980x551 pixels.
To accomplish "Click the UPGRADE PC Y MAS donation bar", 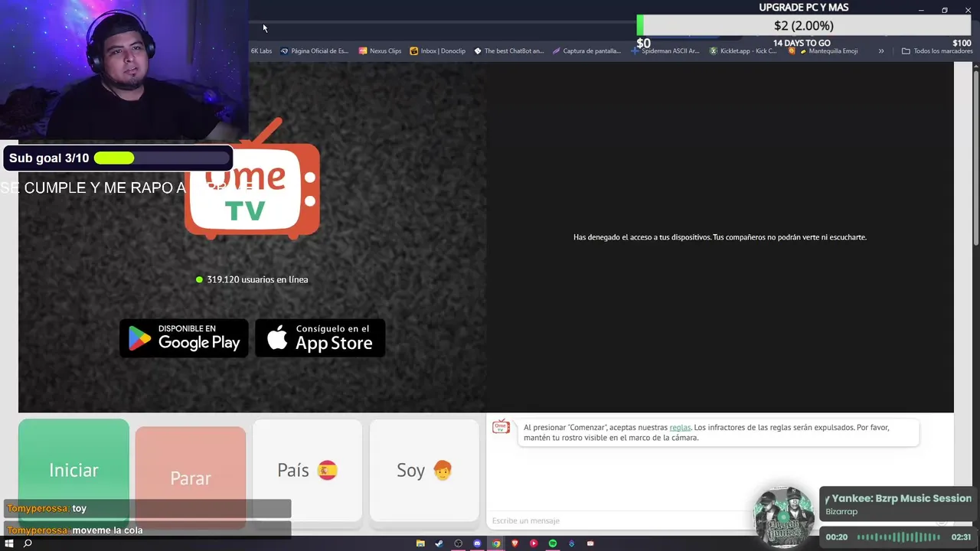I will [804, 26].
